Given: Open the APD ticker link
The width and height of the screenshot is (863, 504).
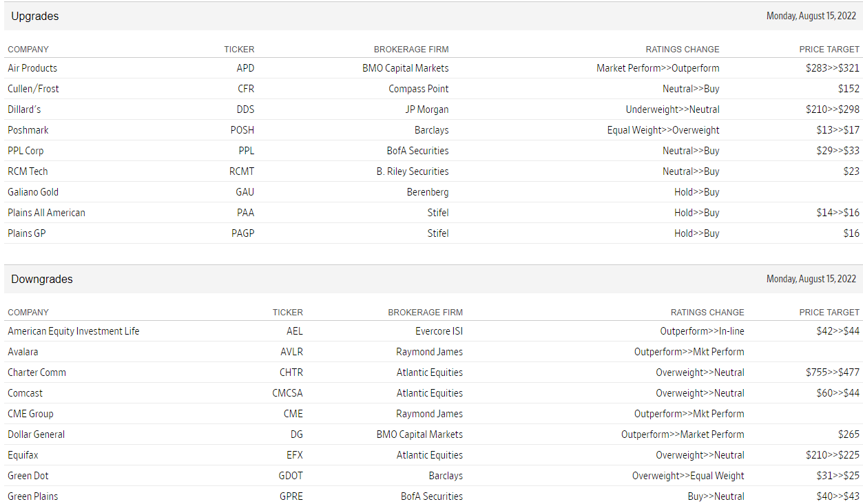Looking at the screenshot, I should point(245,68).
